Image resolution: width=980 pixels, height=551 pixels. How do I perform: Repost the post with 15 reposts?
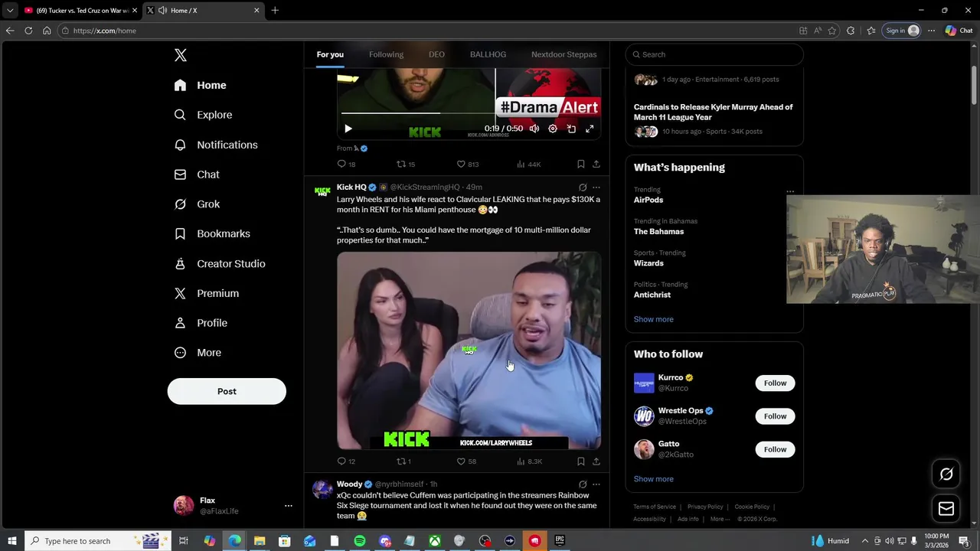pos(405,164)
